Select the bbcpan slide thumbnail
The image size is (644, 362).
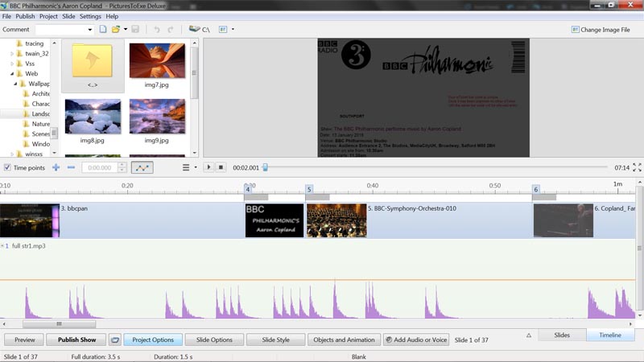pos(30,220)
